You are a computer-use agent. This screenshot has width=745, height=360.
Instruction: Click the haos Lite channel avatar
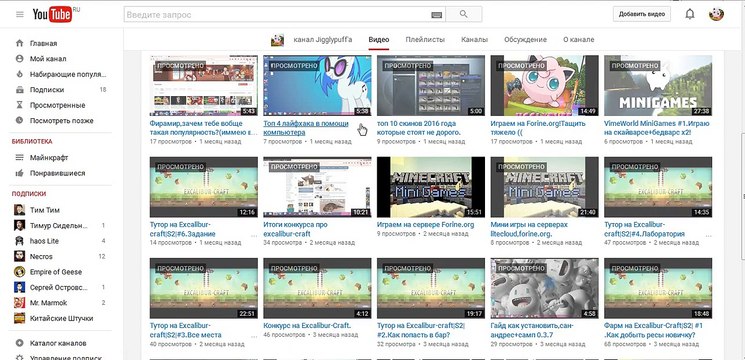tap(19, 241)
